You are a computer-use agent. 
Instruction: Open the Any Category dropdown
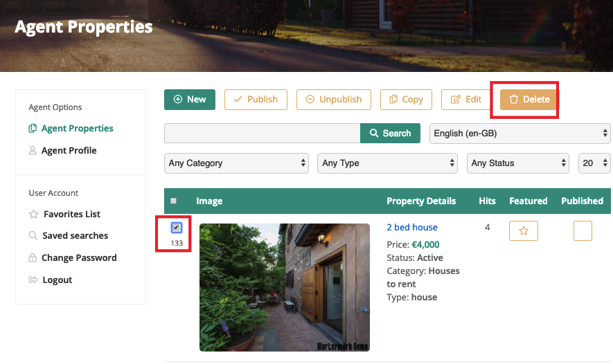(x=238, y=163)
